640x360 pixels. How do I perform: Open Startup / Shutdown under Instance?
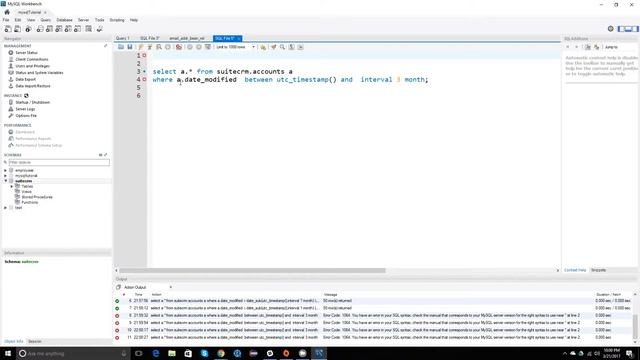(32, 102)
